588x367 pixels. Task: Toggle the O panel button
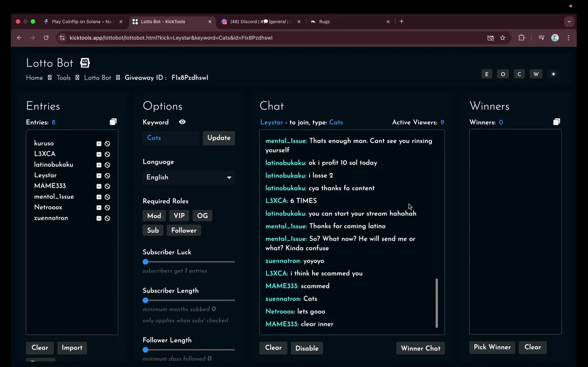point(503,74)
